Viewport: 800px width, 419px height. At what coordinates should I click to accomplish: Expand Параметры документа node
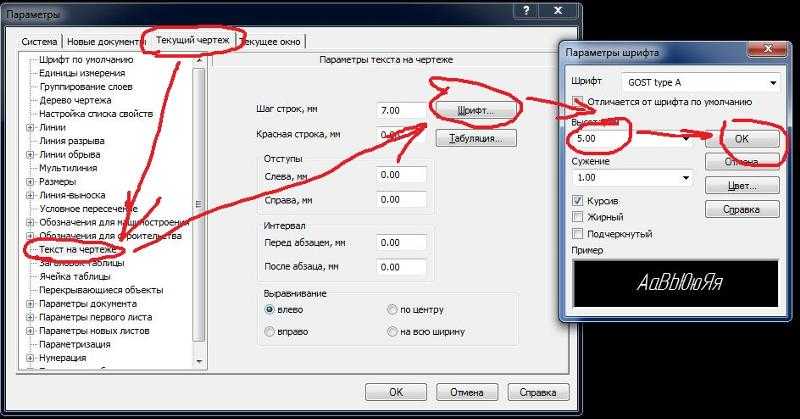click(x=30, y=304)
